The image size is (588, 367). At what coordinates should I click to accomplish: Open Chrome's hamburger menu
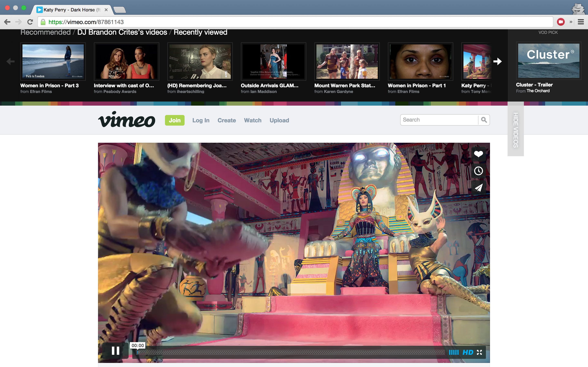pyautogui.click(x=581, y=22)
